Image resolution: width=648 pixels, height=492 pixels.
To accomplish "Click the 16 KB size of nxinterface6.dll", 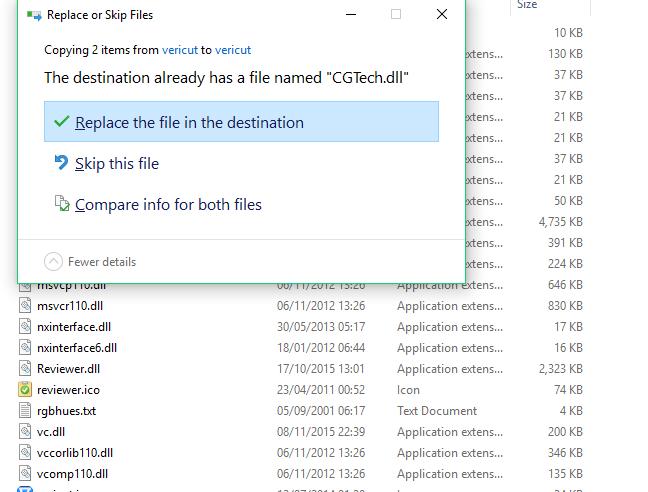I will pos(568,348).
